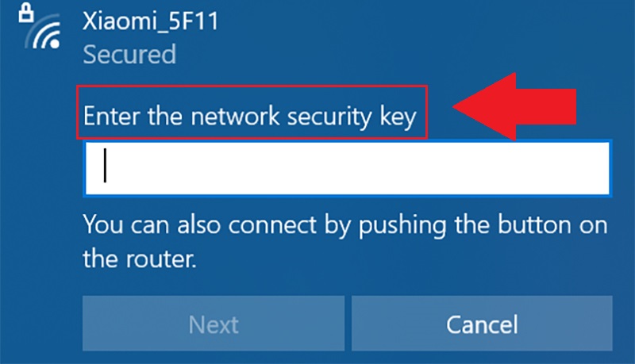The width and height of the screenshot is (635, 364).
Task: Click the word Xiaomi in the network title
Action: click(120, 21)
